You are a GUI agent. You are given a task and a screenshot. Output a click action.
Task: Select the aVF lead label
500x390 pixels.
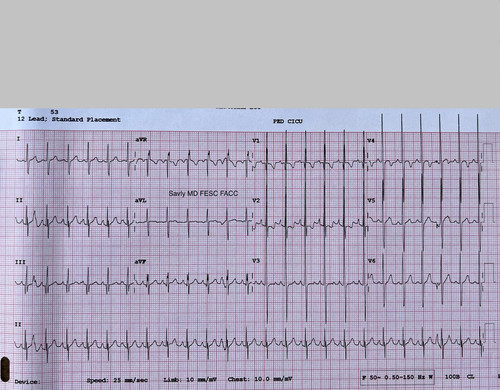coord(140,262)
